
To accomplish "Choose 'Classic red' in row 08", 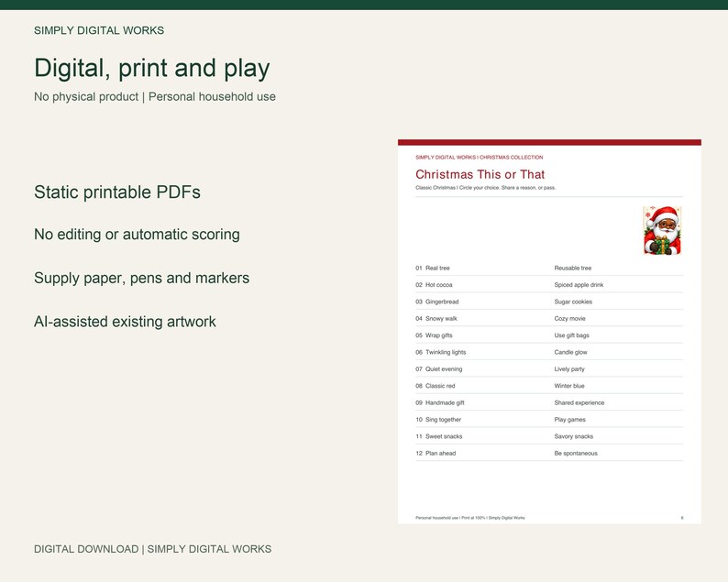I will tap(440, 386).
